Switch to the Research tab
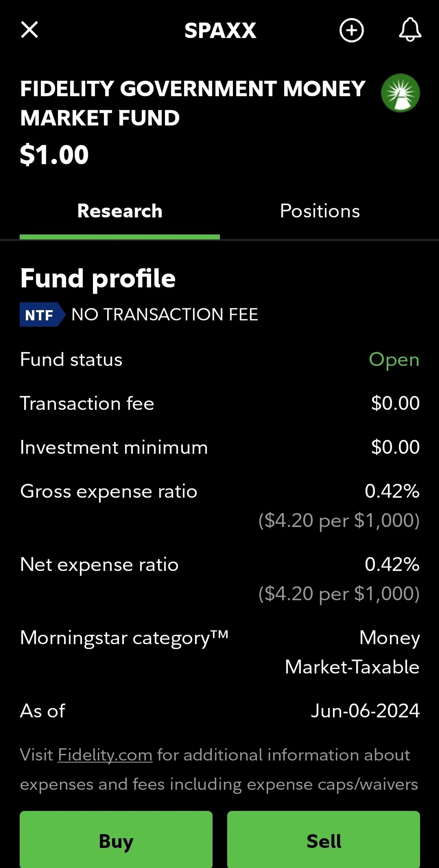Image resolution: width=439 pixels, height=868 pixels. coord(120,211)
